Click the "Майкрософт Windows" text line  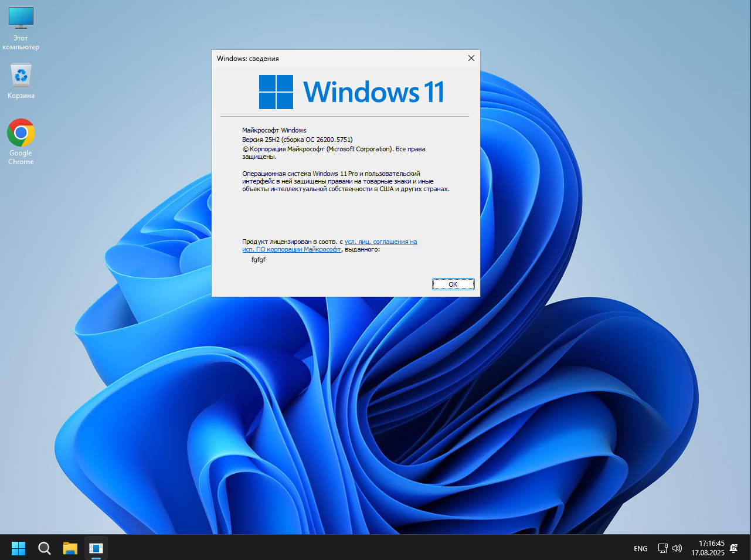[x=274, y=130]
